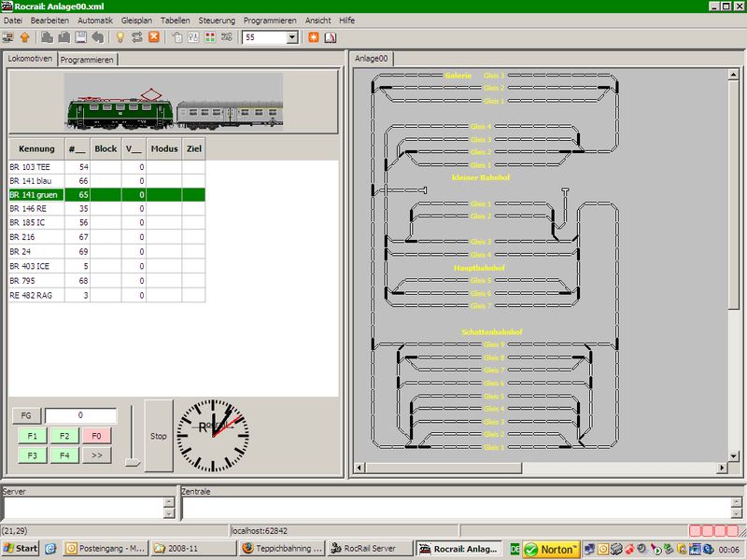747x560 pixels.
Task: Click the track plan scroll-down arrow
Action: coord(734,455)
